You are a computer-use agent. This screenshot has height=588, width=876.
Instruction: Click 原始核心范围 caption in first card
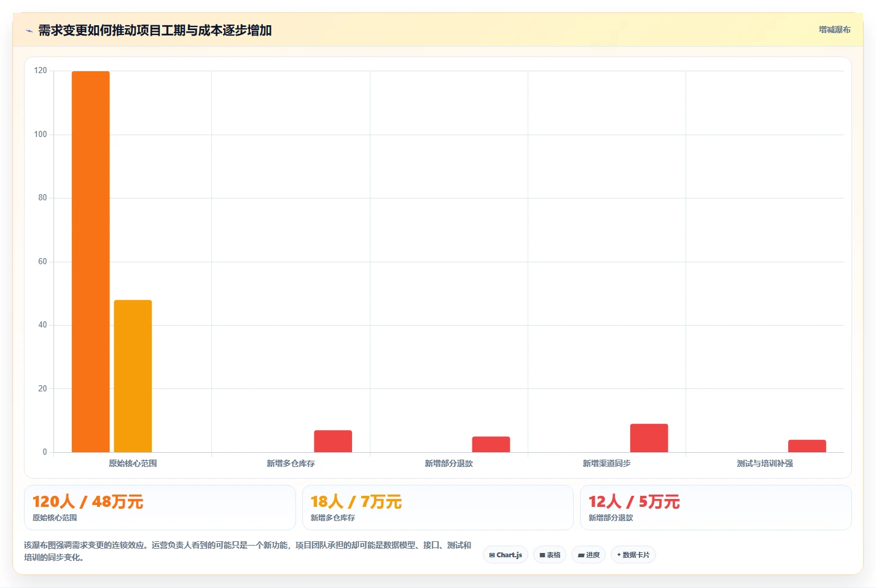55,518
